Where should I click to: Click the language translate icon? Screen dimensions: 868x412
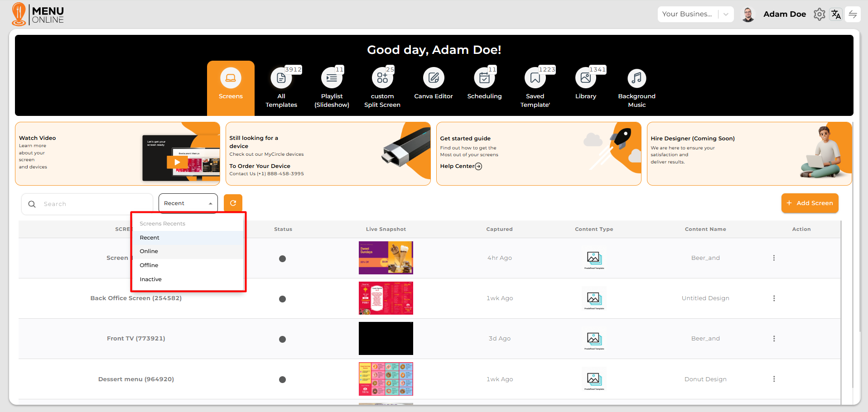point(836,14)
